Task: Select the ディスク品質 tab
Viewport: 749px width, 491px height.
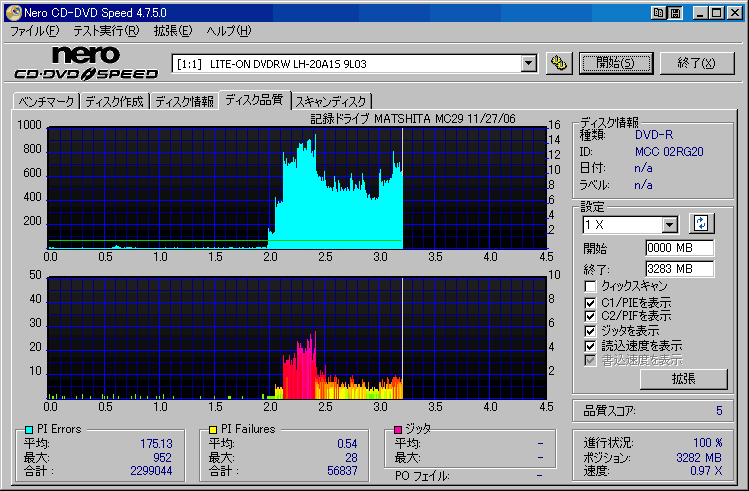Action: coord(255,100)
